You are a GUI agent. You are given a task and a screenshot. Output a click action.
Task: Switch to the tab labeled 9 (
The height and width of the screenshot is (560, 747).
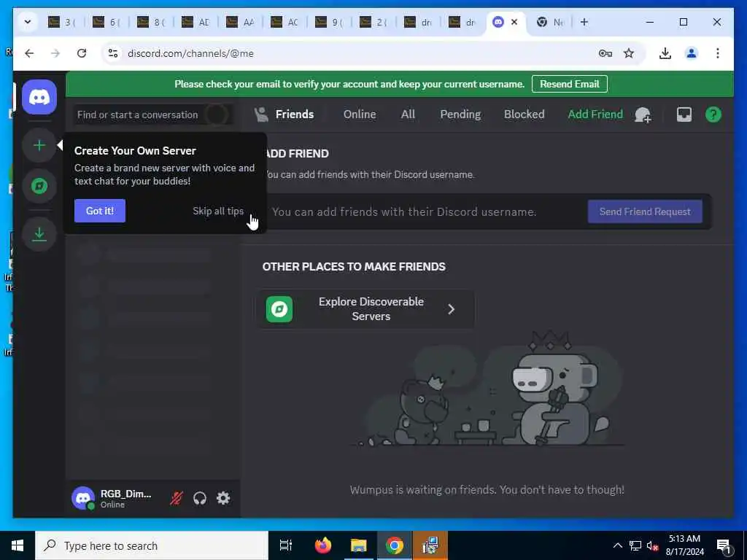tap(330, 22)
